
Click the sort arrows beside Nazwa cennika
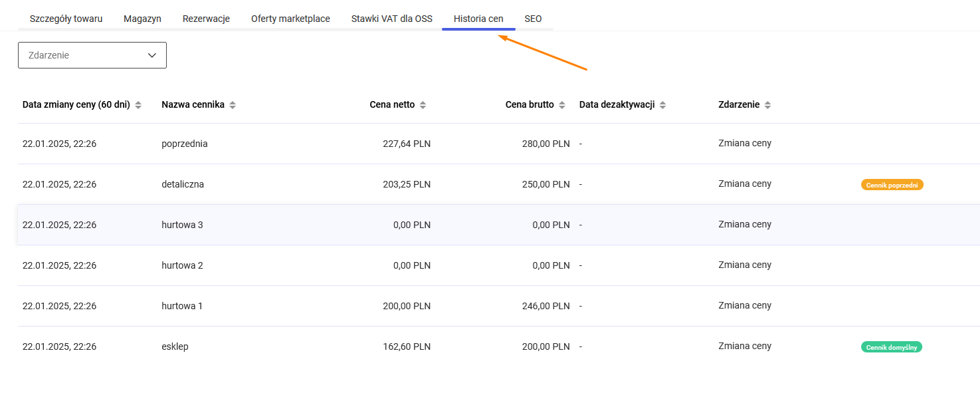(x=233, y=105)
